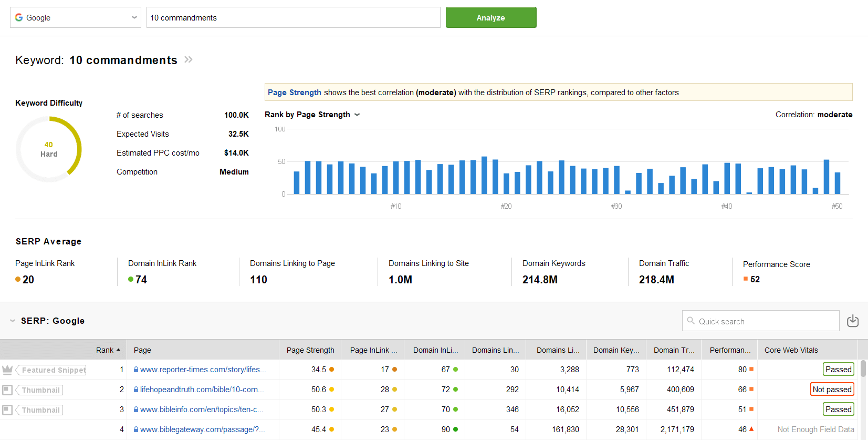
Task: Click the Featured Snippet crown icon
Action: [x=7, y=370]
